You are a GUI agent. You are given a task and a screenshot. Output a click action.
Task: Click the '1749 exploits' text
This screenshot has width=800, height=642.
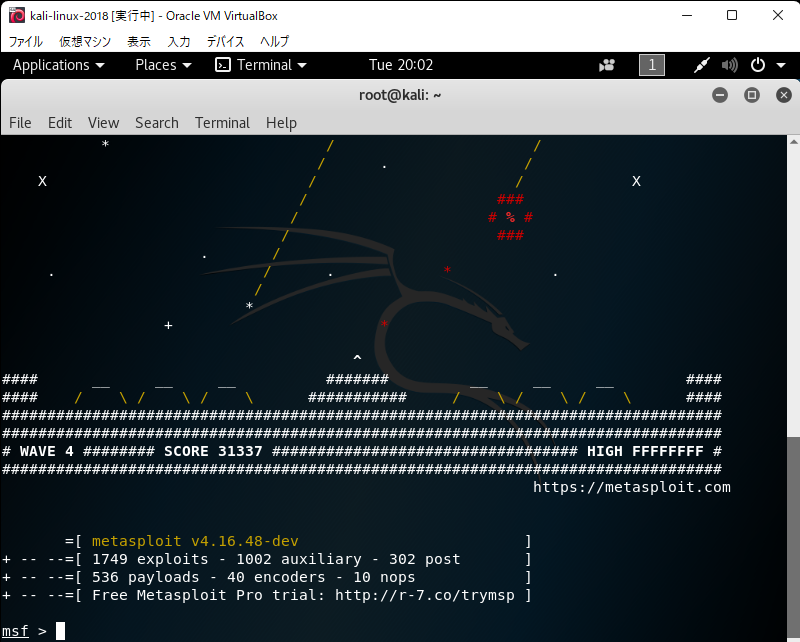pyautogui.click(x=150, y=559)
